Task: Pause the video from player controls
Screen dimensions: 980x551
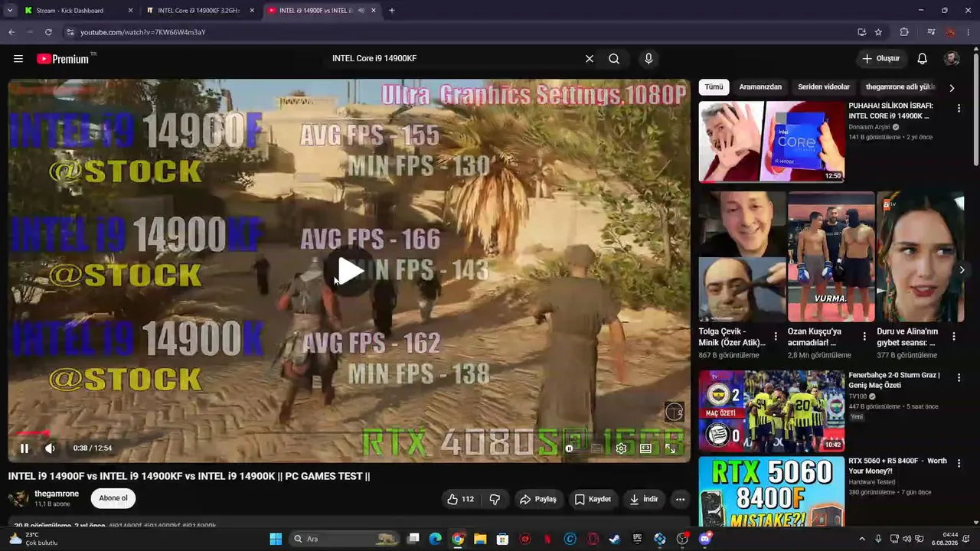Action: click(24, 448)
